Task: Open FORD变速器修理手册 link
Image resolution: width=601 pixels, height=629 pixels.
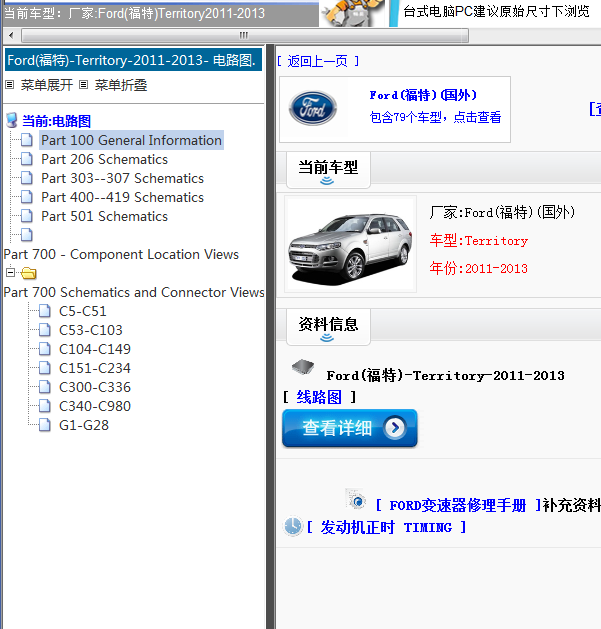Action: pyautogui.click(x=458, y=505)
